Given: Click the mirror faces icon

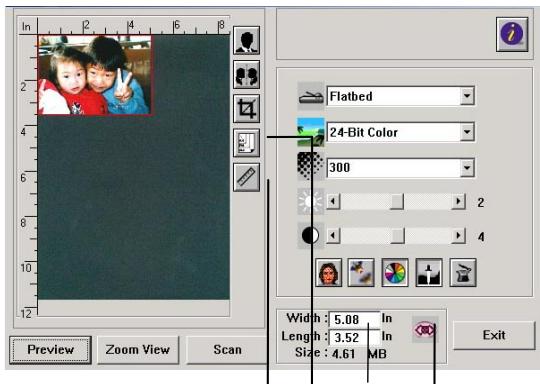Looking at the screenshot, I should (246, 75).
